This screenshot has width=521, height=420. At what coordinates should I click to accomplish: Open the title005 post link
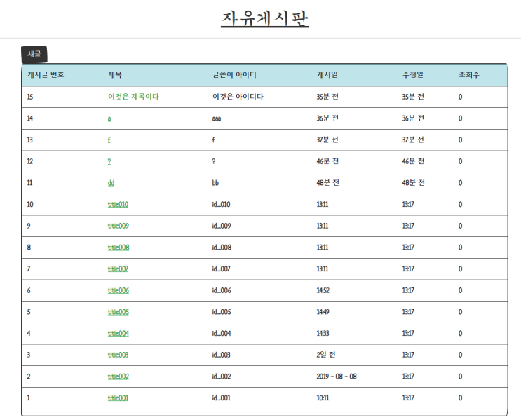119,312
